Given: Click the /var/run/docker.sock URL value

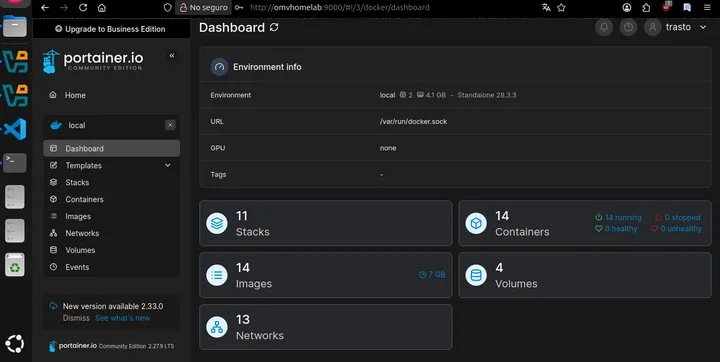Looking at the screenshot, I should [x=413, y=122].
